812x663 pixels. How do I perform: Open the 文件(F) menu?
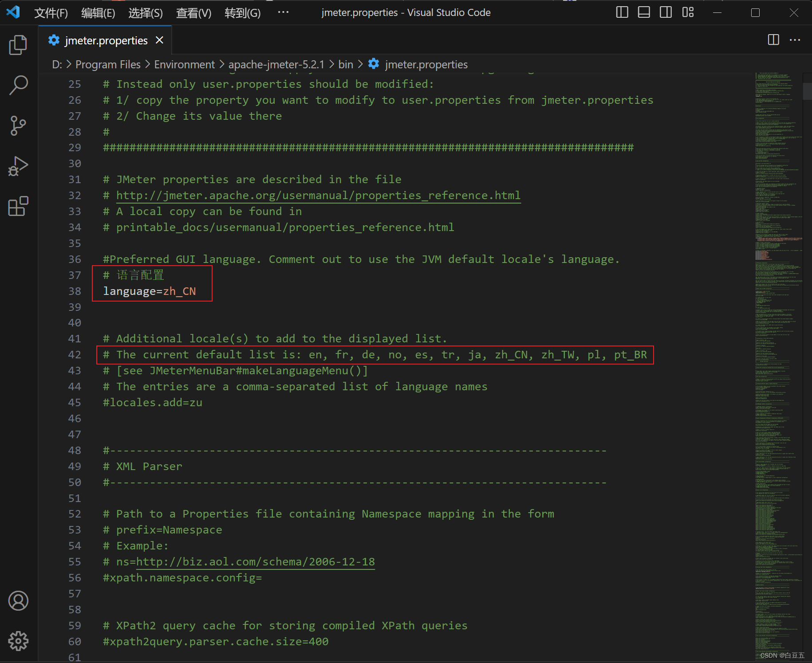51,13
